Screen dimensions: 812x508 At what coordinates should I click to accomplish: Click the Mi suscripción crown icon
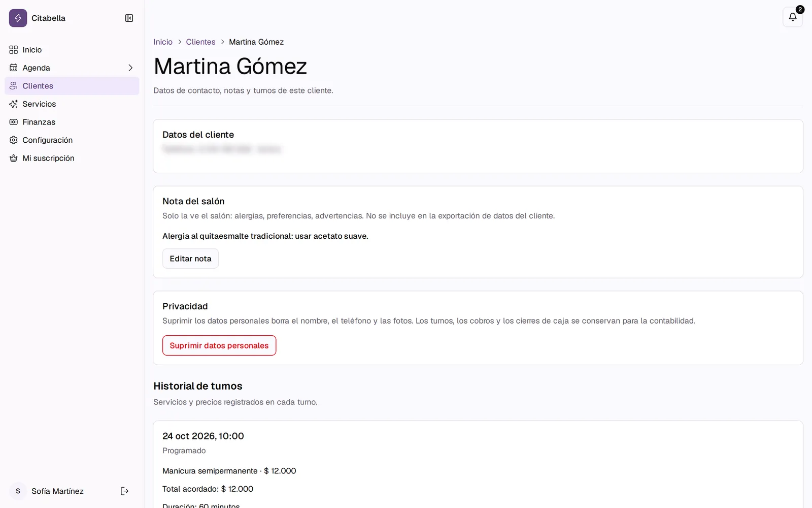pos(14,158)
